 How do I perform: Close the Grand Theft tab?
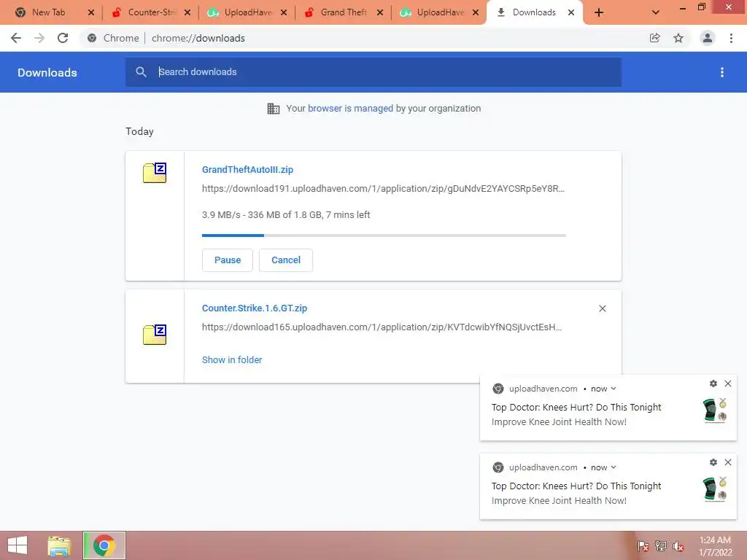(x=379, y=13)
